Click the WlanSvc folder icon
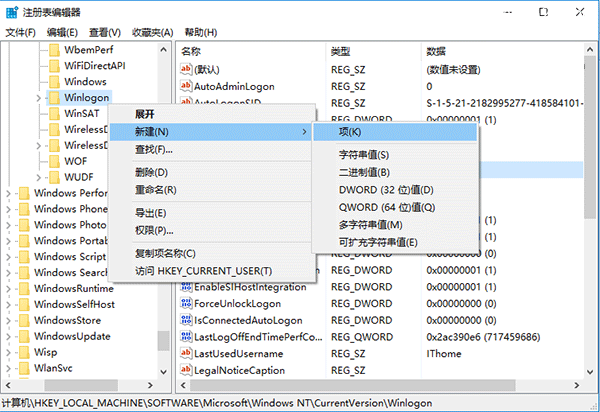Viewport: 600px width, 412px height. (x=24, y=368)
